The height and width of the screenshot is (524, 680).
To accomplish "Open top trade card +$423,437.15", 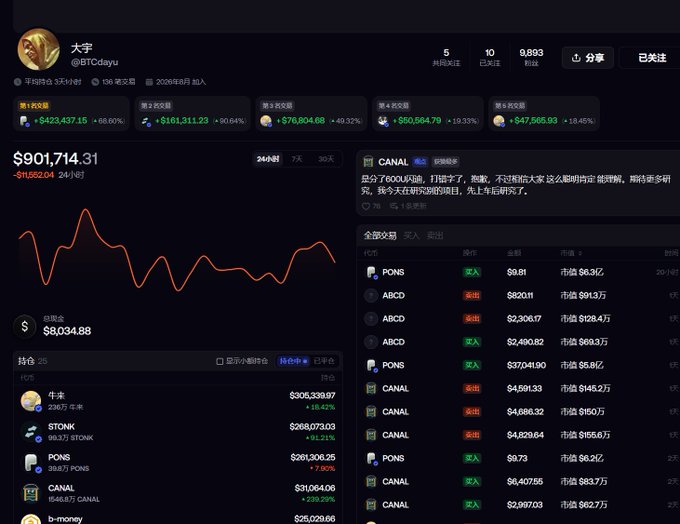I will 71,114.
